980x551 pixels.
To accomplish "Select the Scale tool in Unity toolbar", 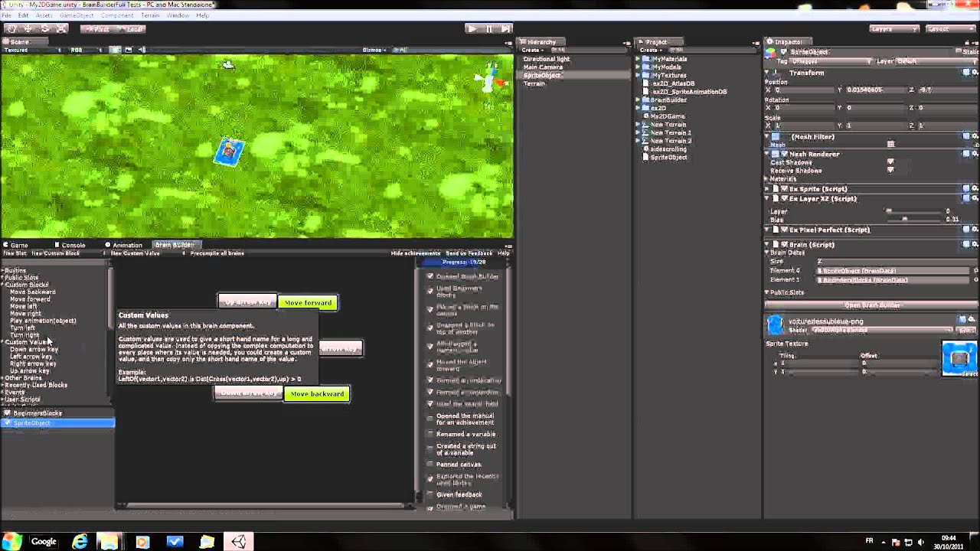I will [x=62, y=28].
